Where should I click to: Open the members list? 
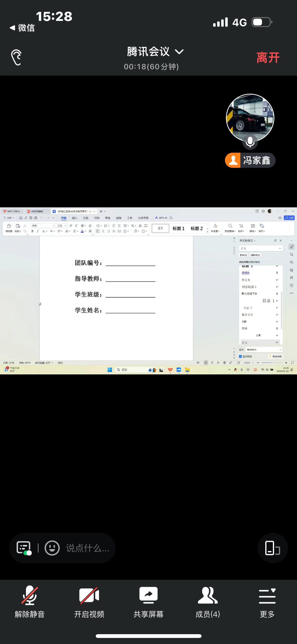pos(208,602)
